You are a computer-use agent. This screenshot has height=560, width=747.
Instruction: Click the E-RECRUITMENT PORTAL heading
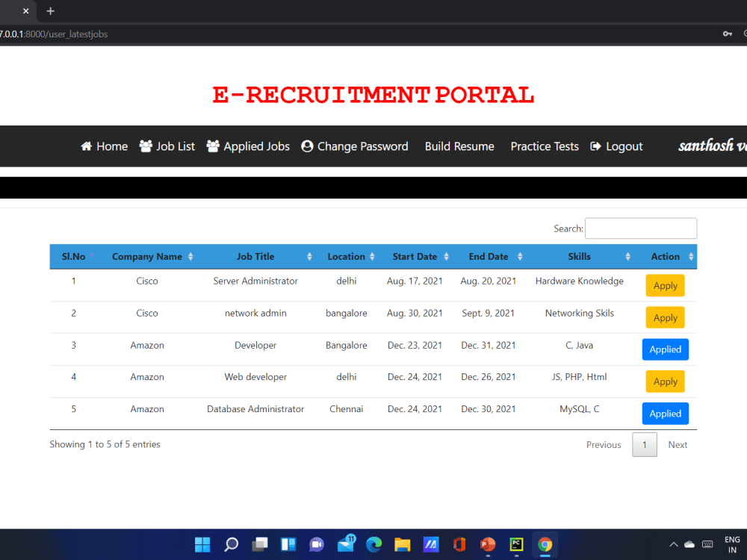[373, 94]
